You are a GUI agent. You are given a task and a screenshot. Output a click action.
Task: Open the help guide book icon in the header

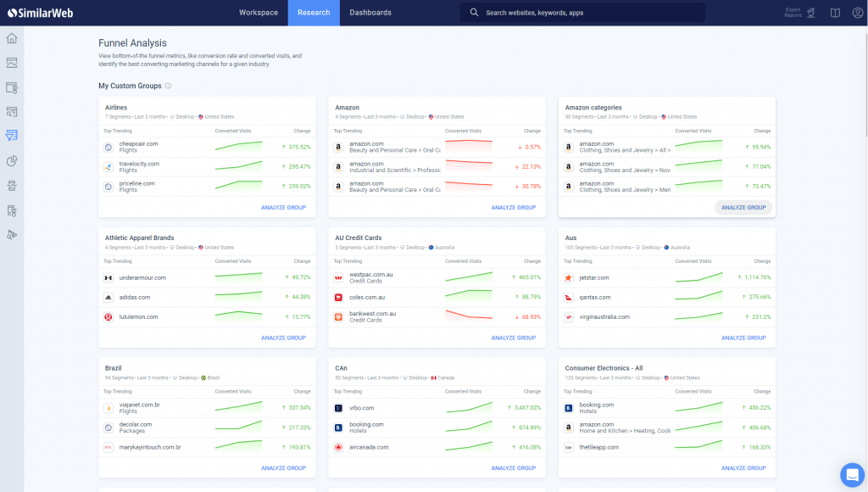click(835, 13)
